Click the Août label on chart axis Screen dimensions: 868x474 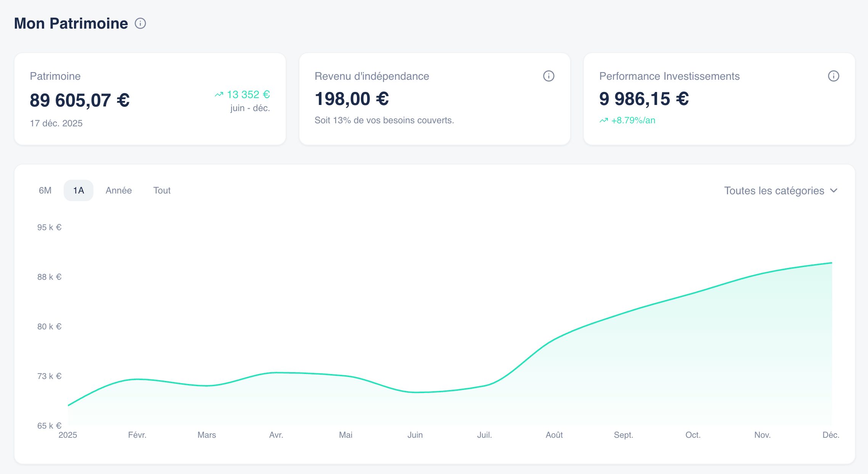pyautogui.click(x=554, y=435)
